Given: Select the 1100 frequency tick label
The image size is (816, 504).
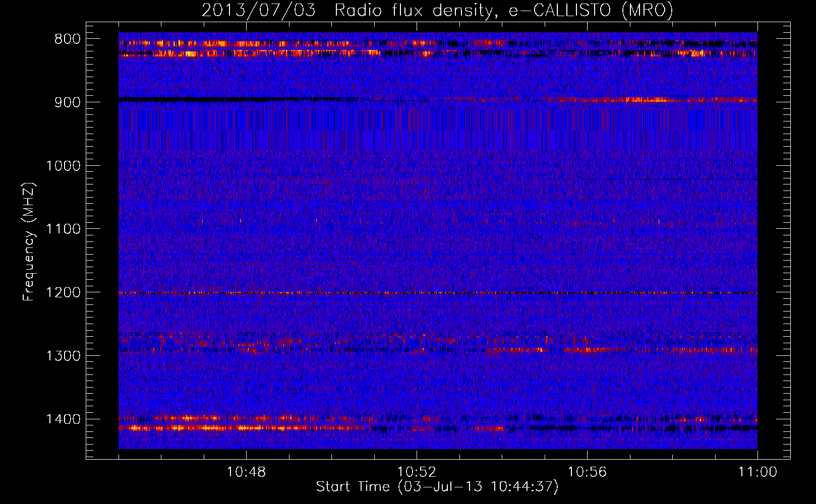Looking at the screenshot, I should pyautogui.click(x=63, y=229).
